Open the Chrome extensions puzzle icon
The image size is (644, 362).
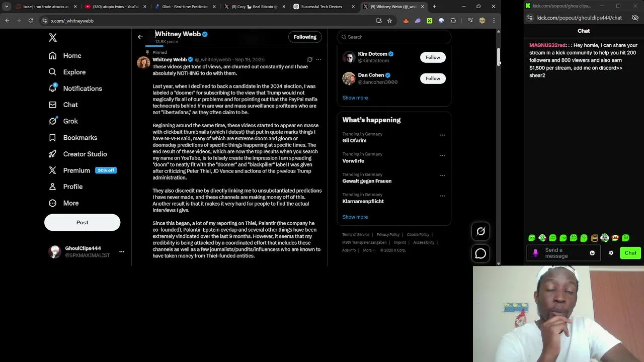point(453,21)
